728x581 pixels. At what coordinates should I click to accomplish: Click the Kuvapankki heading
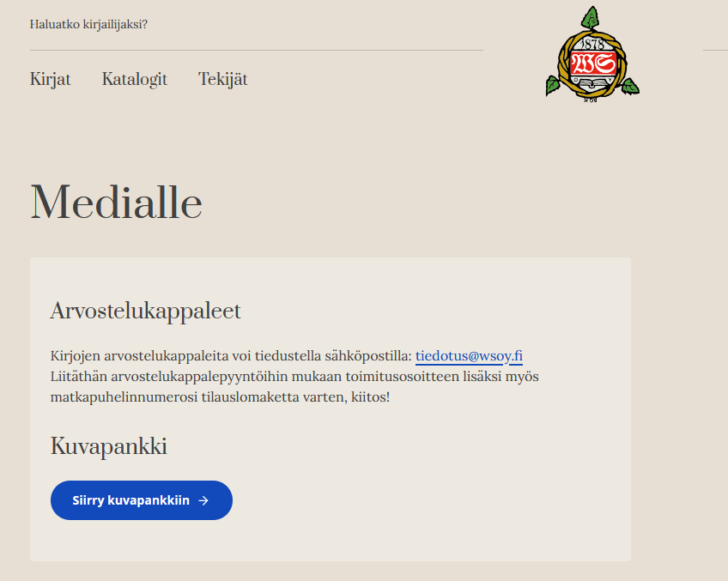(x=108, y=446)
